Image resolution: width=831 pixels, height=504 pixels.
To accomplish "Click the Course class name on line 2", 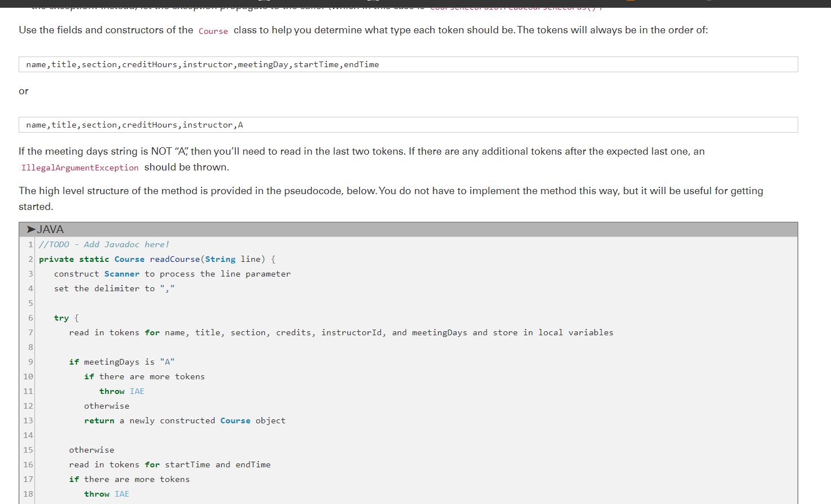I will point(129,259).
